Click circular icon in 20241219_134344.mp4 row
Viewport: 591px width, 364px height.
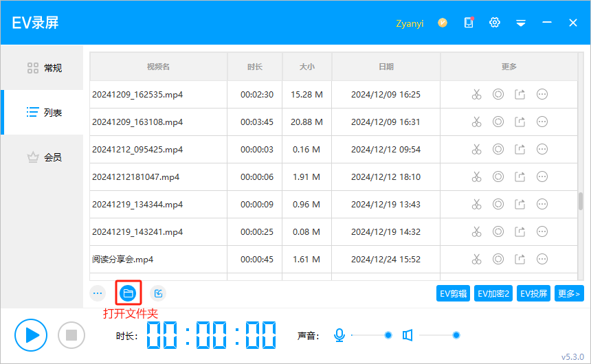tap(498, 204)
